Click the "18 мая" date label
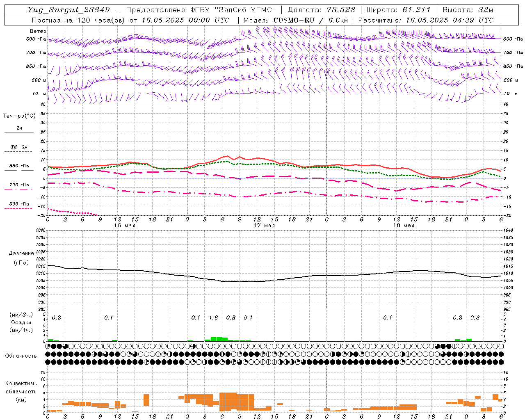Screen dimensions: 525x420 coord(403,225)
